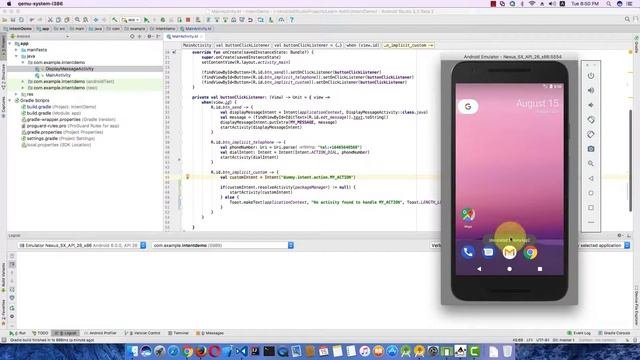
Task: Open the Gradle Console button
Action: [x=613, y=333]
